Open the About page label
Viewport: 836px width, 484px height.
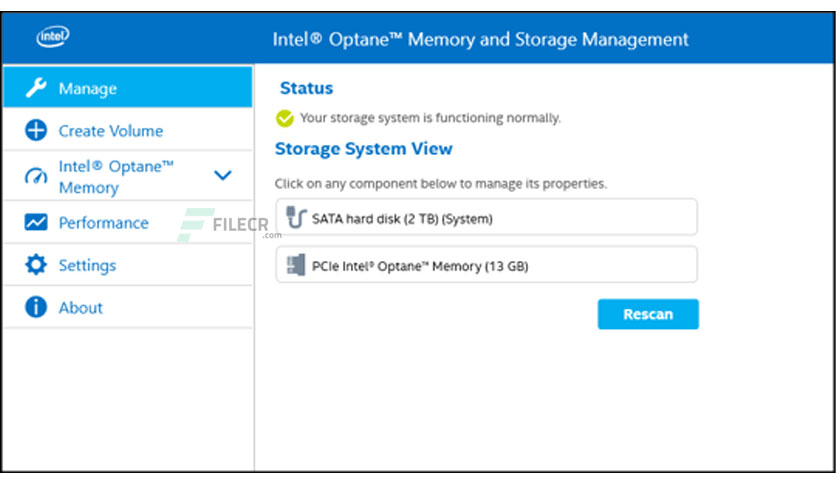pos(81,308)
